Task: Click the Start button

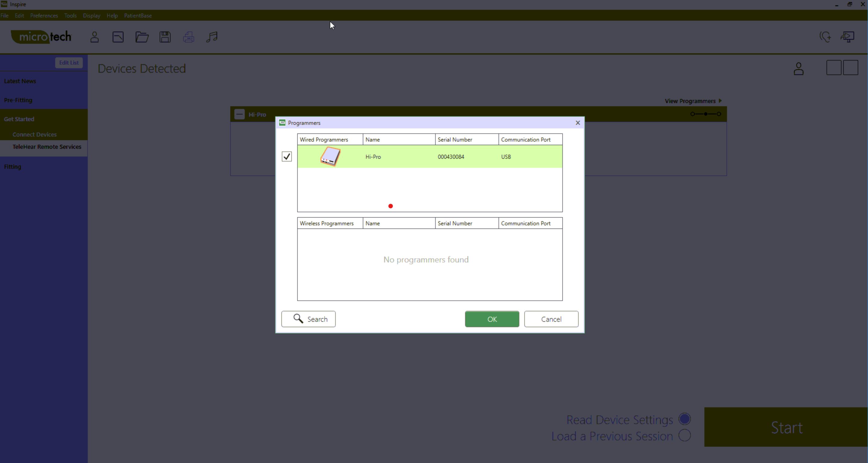Action: point(786,427)
